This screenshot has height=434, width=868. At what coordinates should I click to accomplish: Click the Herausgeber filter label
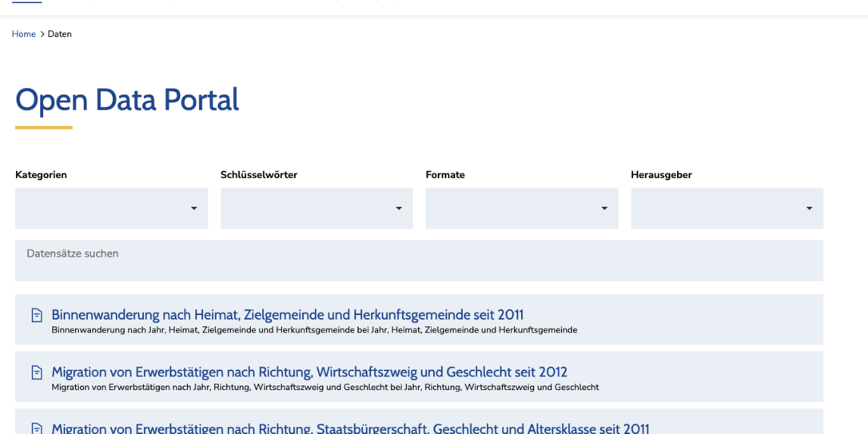point(662,175)
